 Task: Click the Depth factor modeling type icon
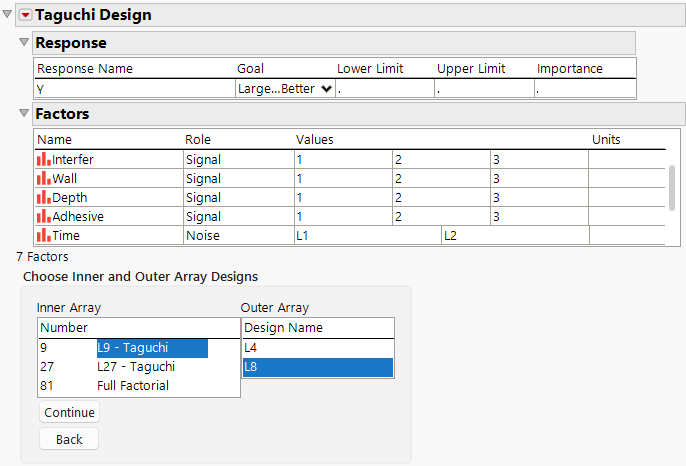tap(44, 197)
